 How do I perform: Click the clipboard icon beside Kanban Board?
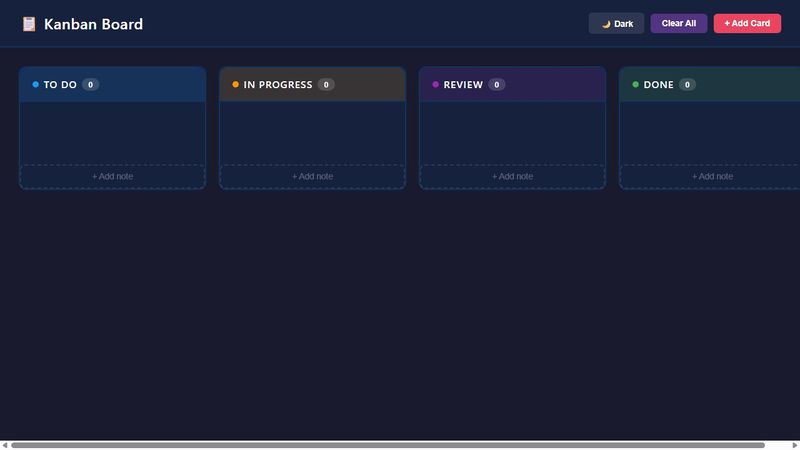29,24
